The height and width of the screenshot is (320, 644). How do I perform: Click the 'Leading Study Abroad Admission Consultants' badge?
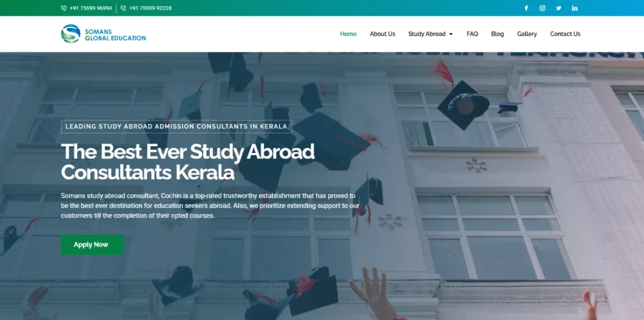[176, 126]
